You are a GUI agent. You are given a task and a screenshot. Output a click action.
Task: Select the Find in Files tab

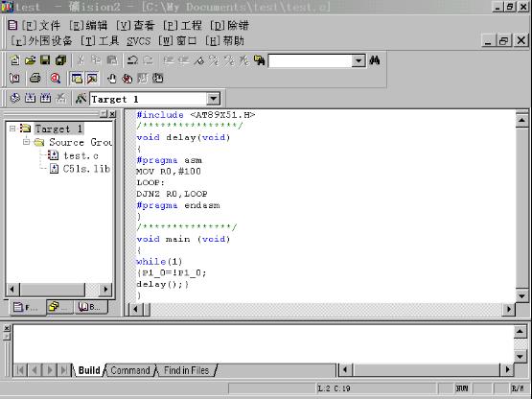tap(186, 370)
